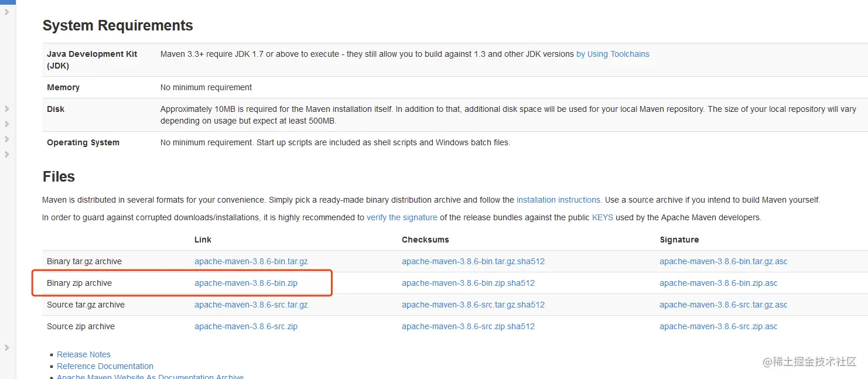
Task: Open apache-maven-3.8.6-src.zip.sha512 checksum
Action: point(468,326)
